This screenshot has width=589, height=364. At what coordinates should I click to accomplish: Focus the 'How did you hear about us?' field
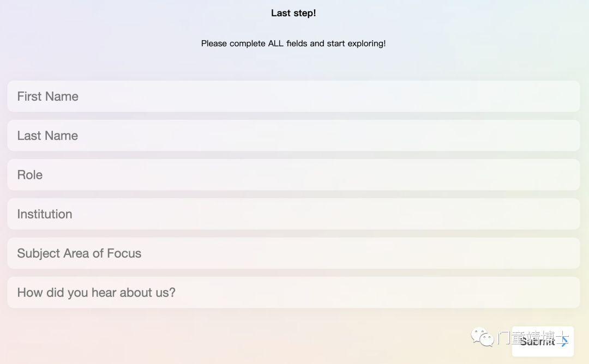coord(294,292)
